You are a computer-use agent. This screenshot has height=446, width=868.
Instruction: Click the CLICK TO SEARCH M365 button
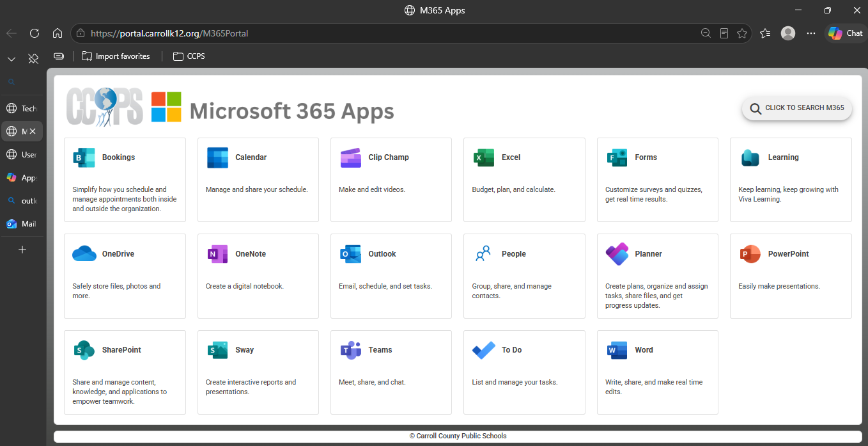point(796,108)
